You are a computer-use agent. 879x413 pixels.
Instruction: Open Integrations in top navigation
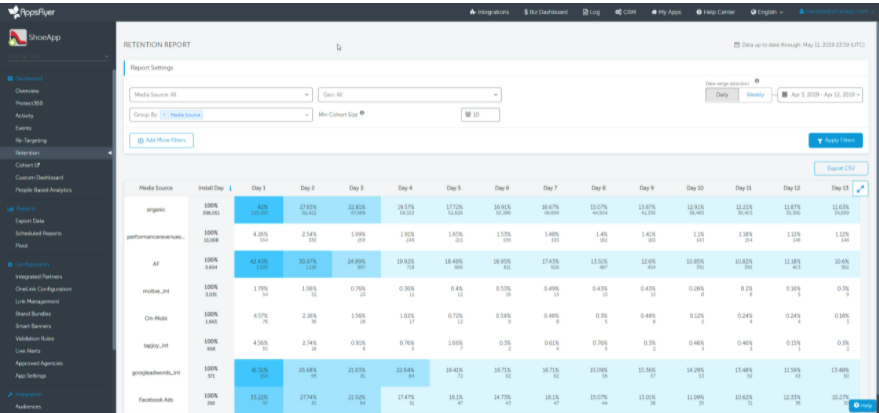[489, 12]
